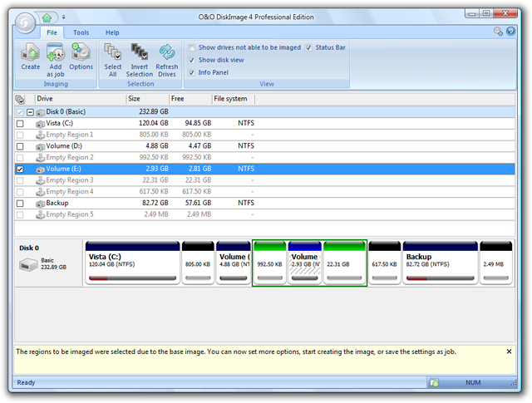Click the Refresh Drives icon
532x403 pixels.
pyautogui.click(x=167, y=52)
